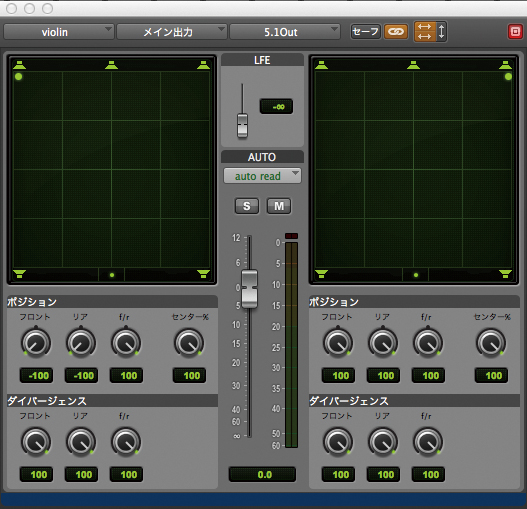Click right divergence front value 100

point(338,474)
